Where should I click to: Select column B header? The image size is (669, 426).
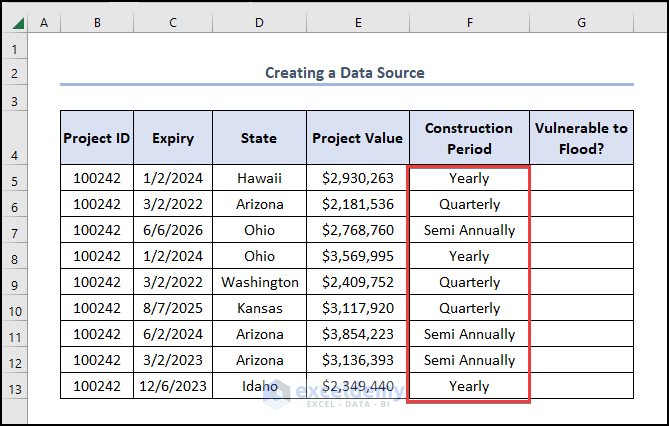coord(97,22)
